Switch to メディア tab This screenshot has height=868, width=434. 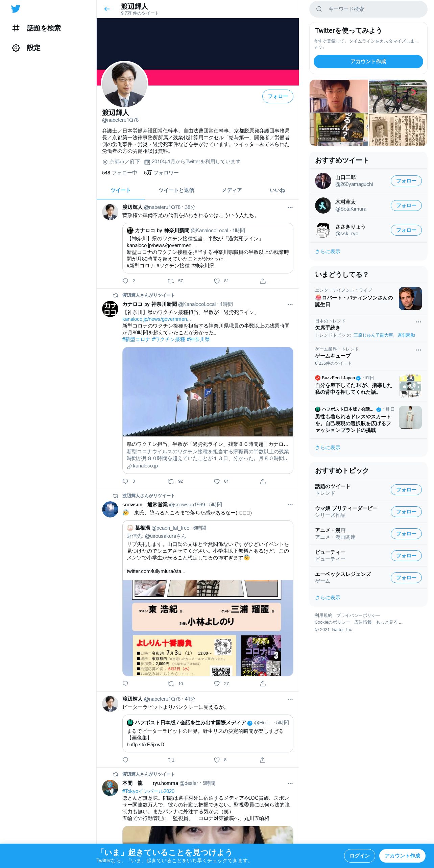[232, 190]
